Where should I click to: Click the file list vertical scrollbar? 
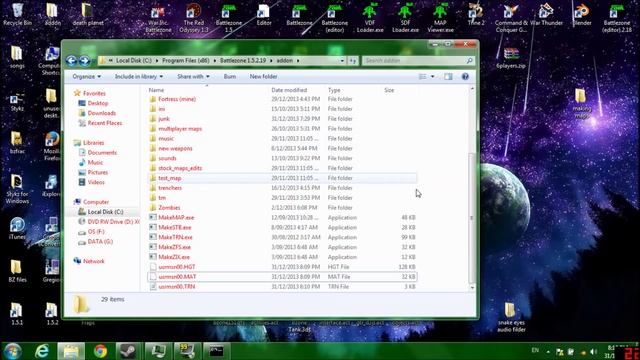(472, 218)
